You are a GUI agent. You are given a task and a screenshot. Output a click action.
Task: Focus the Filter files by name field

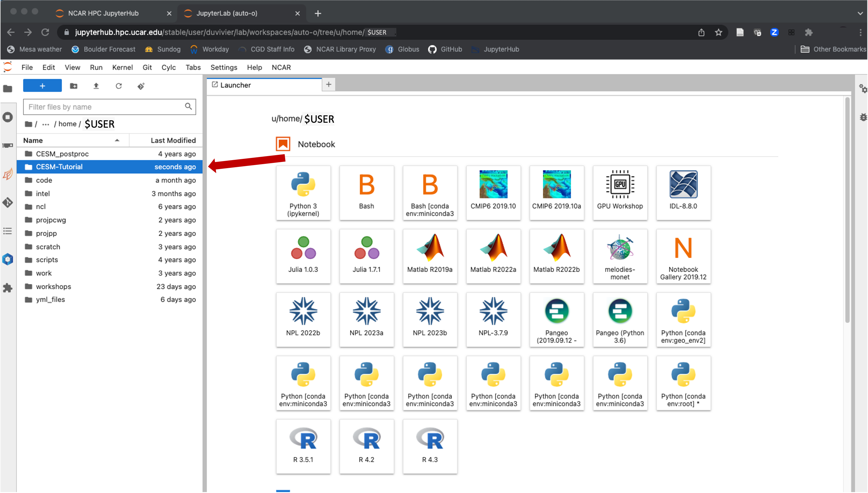pyautogui.click(x=109, y=107)
